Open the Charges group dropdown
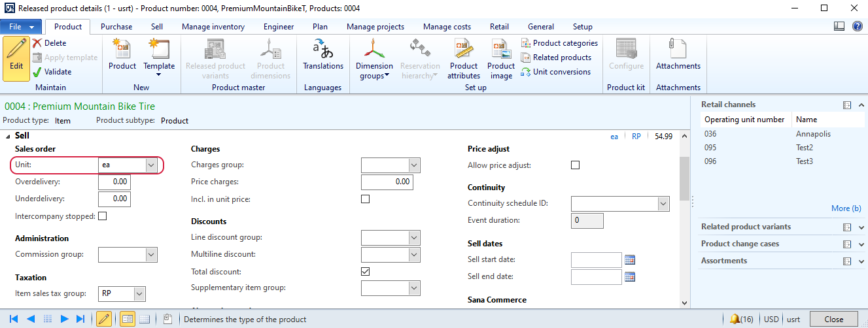The width and height of the screenshot is (868, 328). [x=414, y=165]
